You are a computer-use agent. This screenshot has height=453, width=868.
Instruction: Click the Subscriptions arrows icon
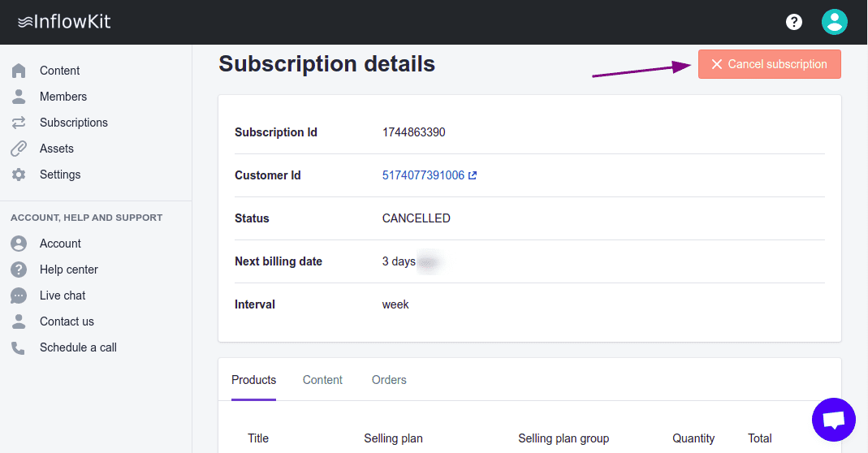click(19, 123)
